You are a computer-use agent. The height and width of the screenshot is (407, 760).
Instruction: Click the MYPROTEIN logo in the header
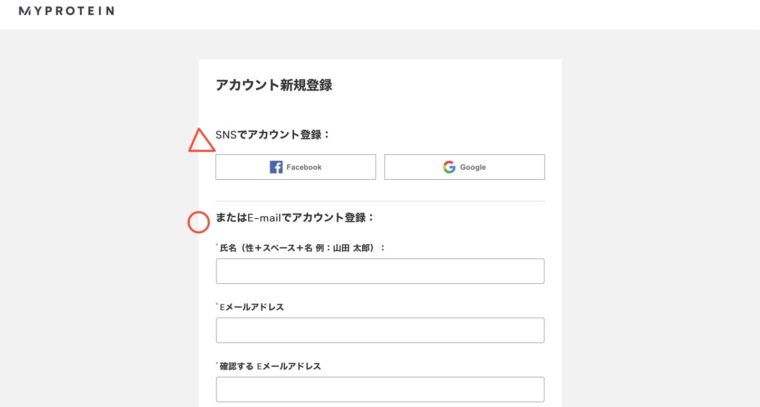pos(67,11)
